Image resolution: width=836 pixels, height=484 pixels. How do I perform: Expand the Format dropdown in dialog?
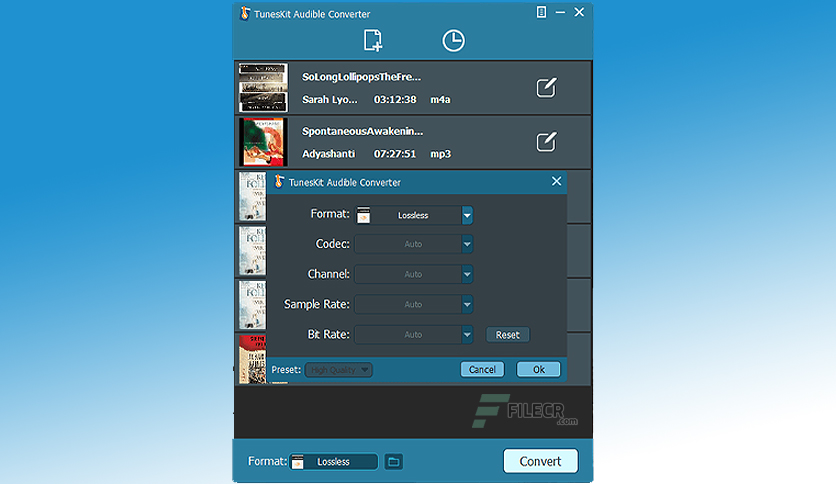pyautogui.click(x=467, y=215)
